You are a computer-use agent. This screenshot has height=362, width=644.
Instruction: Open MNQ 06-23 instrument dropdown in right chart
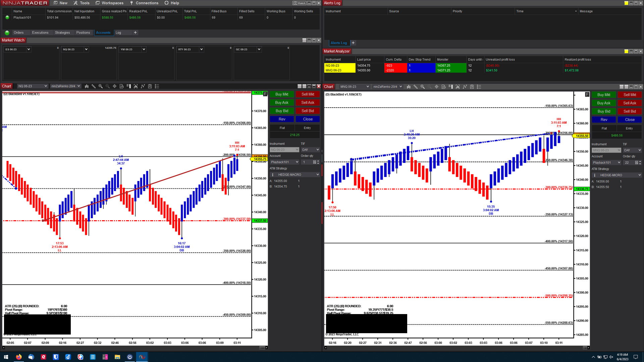[x=355, y=87]
